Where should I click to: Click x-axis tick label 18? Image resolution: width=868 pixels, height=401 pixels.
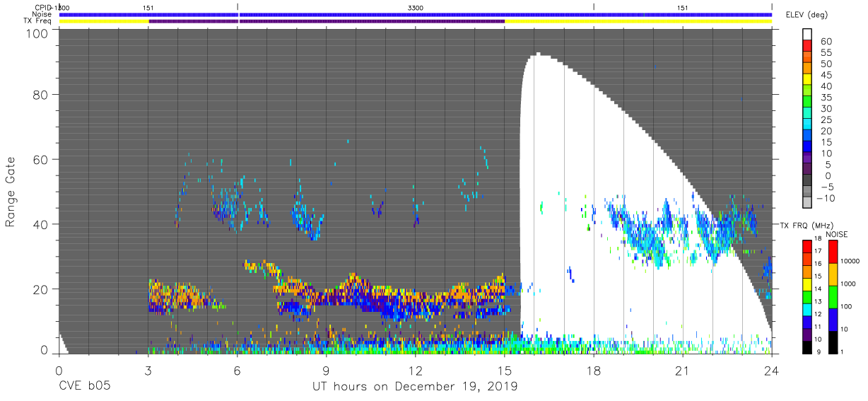point(594,371)
